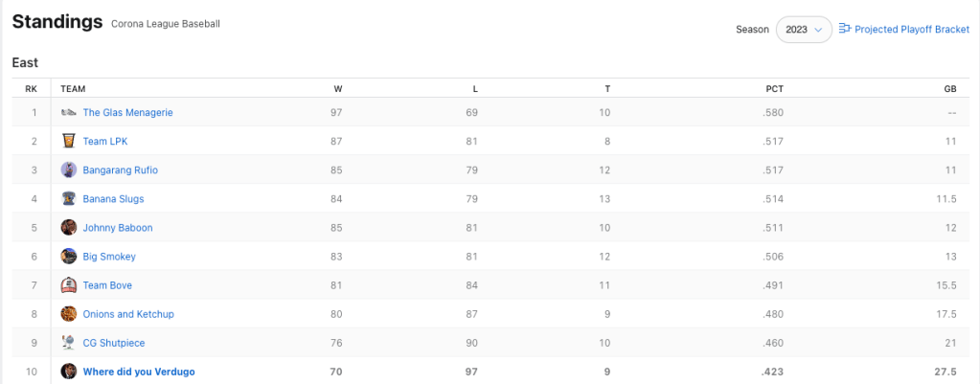The height and width of the screenshot is (384, 980).
Task: Click Team Bove logo icon
Action: pyautogui.click(x=68, y=285)
